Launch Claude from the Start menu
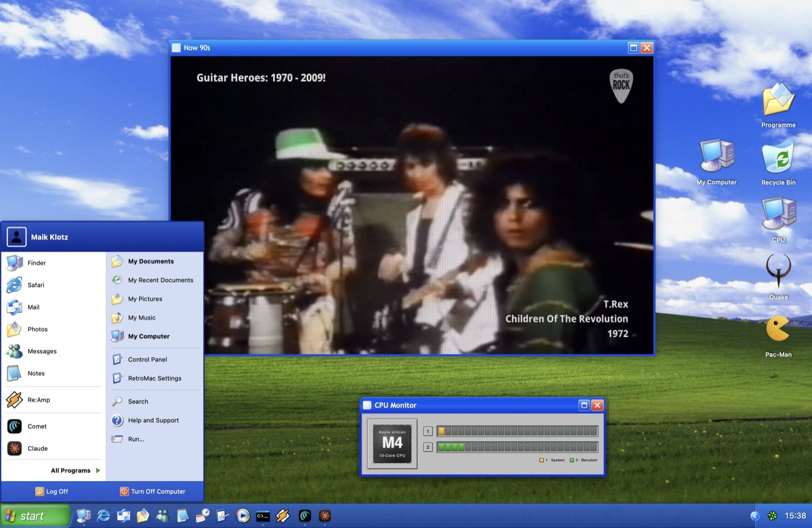Image resolution: width=812 pixels, height=528 pixels. 53,448
